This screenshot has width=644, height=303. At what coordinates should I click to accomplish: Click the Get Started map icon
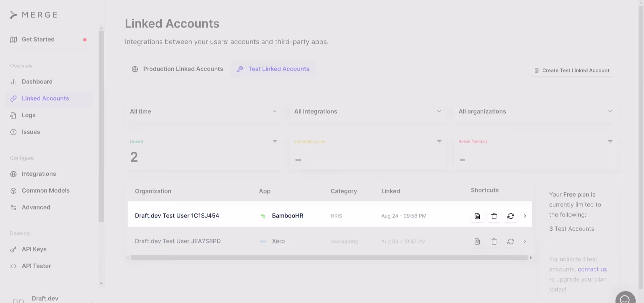pos(13,40)
